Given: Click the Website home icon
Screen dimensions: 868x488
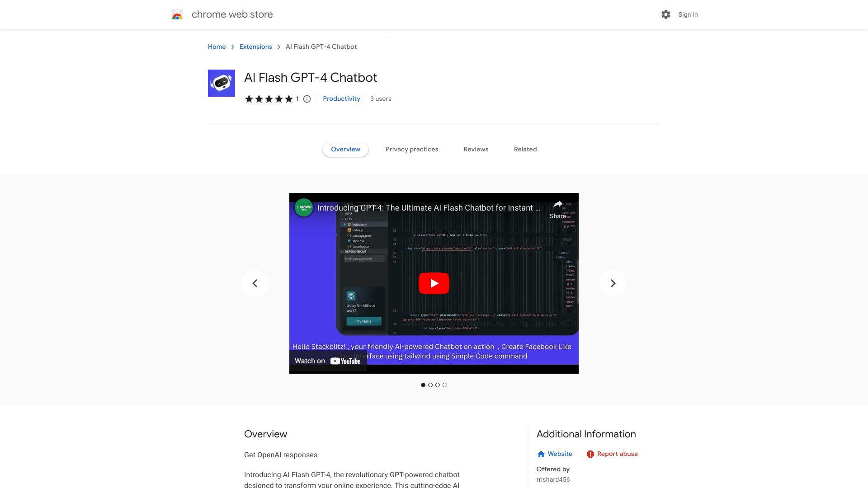Looking at the screenshot, I should 541,454.
